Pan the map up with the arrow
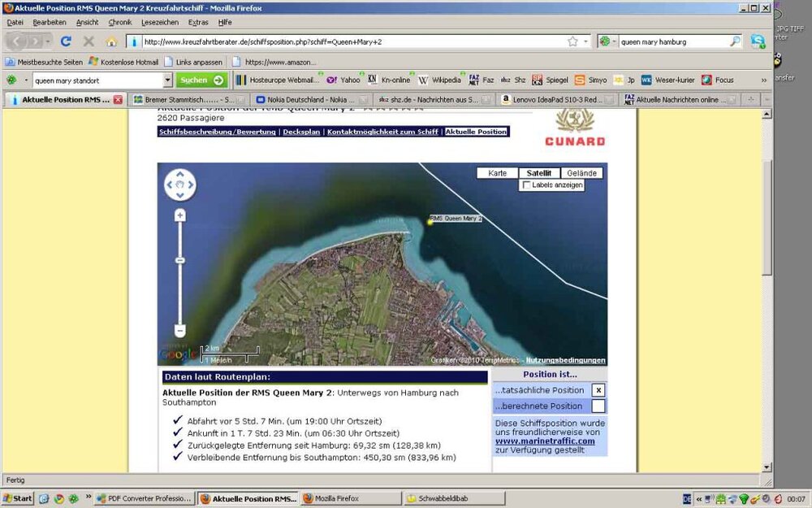Screen dimensions: 812x508 point(179,174)
